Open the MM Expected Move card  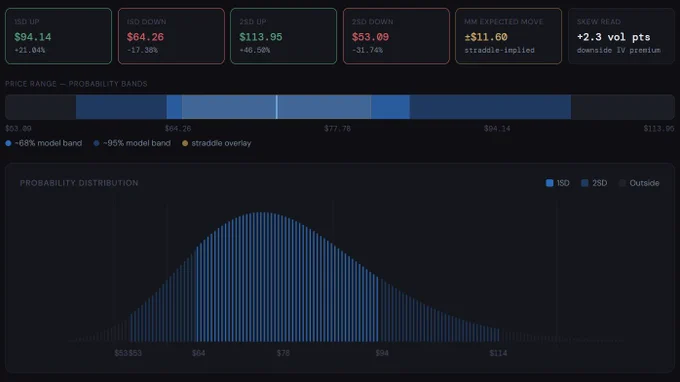(508, 36)
